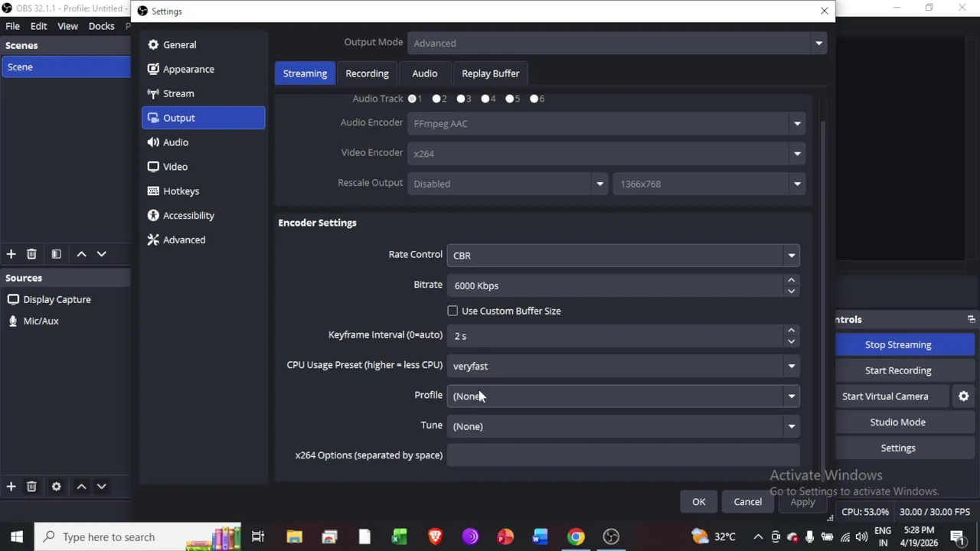Switch to the Replay Buffer tab
Image resolution: width=980 pixels, height=551 pixels.
pos(490,73)
